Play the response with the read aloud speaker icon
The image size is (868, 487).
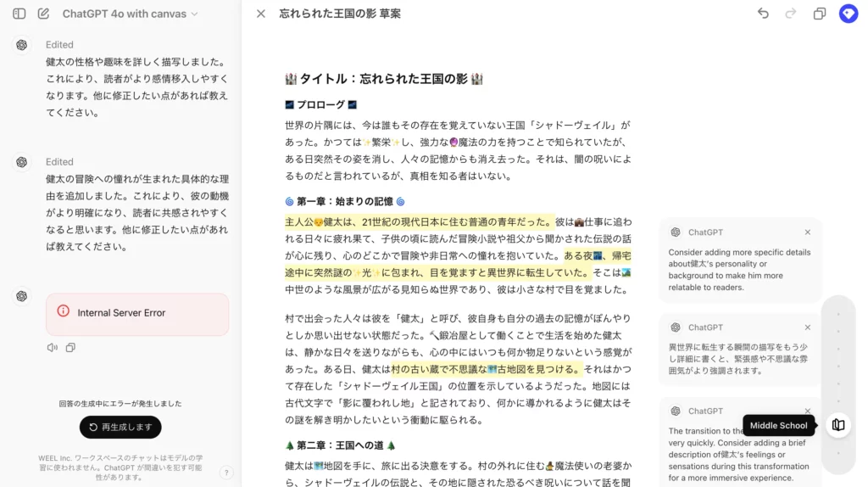53,347
